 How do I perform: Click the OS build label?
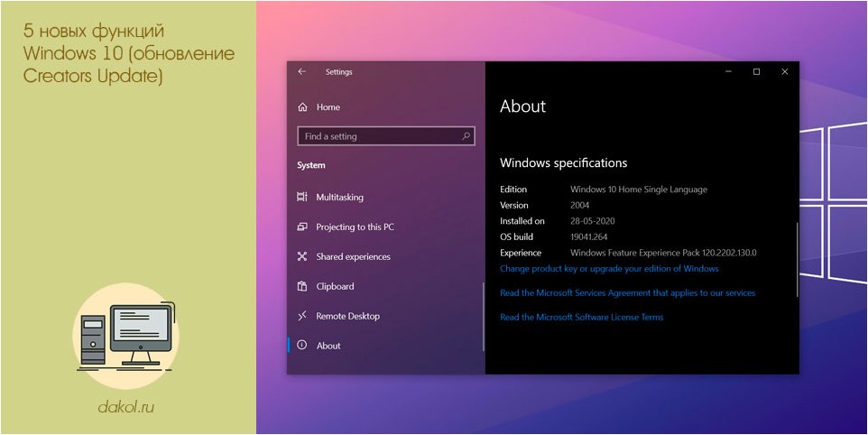[516, 236]
